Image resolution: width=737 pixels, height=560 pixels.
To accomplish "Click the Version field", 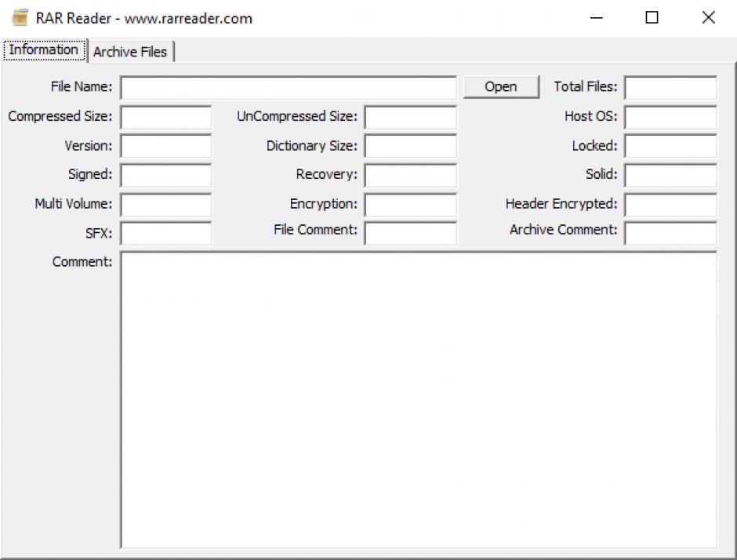I will coord(166,146).
